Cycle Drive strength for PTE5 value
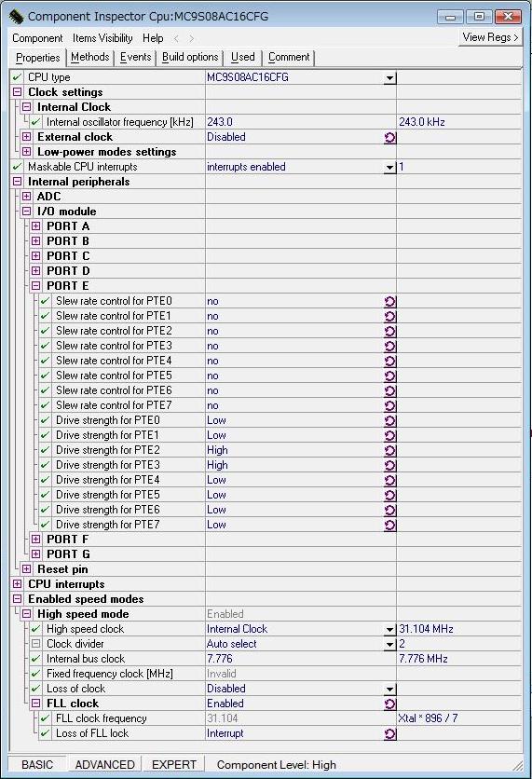Viewport: 532px width, 779px height. (390, 496)
